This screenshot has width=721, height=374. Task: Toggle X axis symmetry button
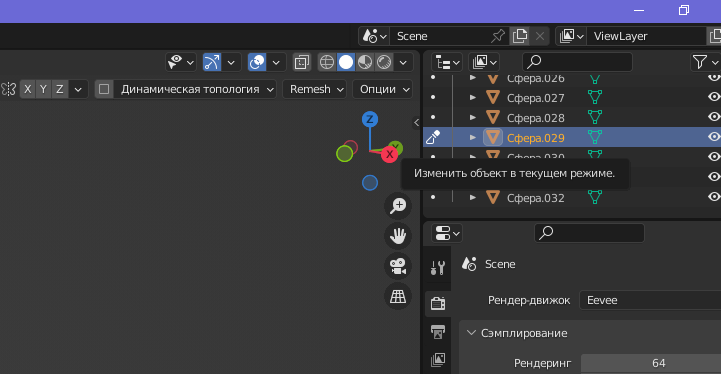pyautogui.click(x=28, y=89)
